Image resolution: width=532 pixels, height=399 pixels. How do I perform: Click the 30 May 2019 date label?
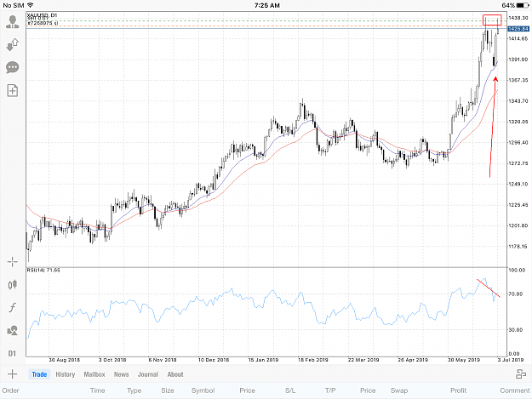tap(464, 360)
